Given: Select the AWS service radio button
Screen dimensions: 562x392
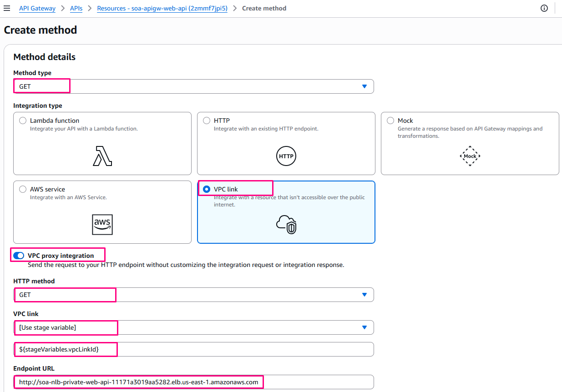Looking at the screenshot, I should point(23,189).
